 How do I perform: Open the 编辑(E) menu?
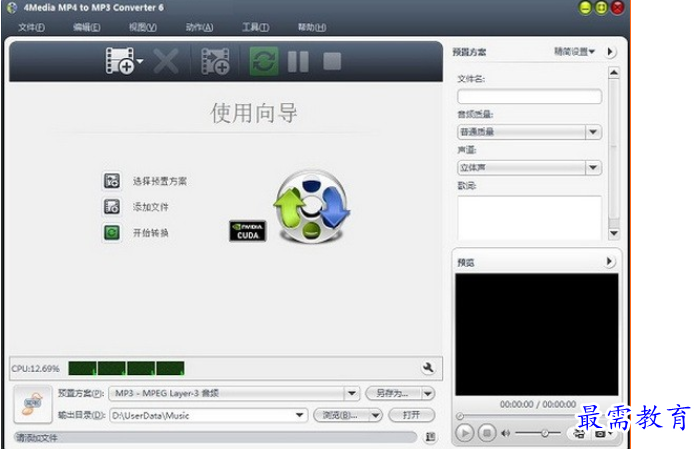[86, 28]
